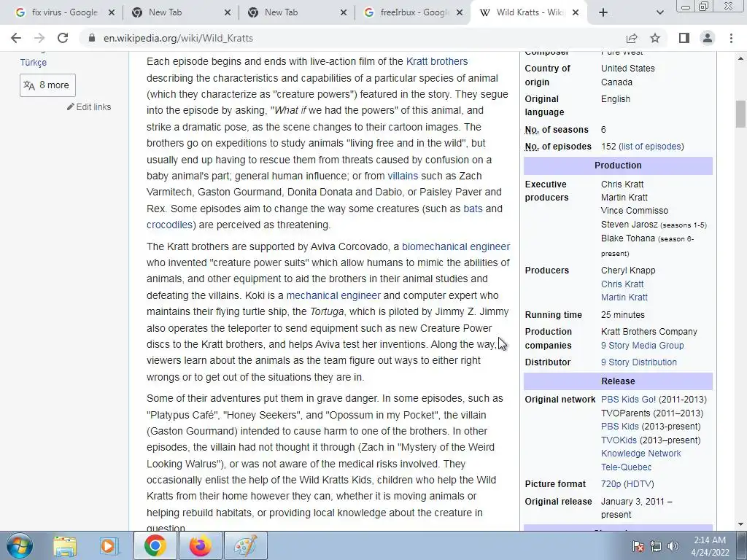Open the 'TVOKids' link
This screenshot has width=747, height=560.
coord(619,440)
